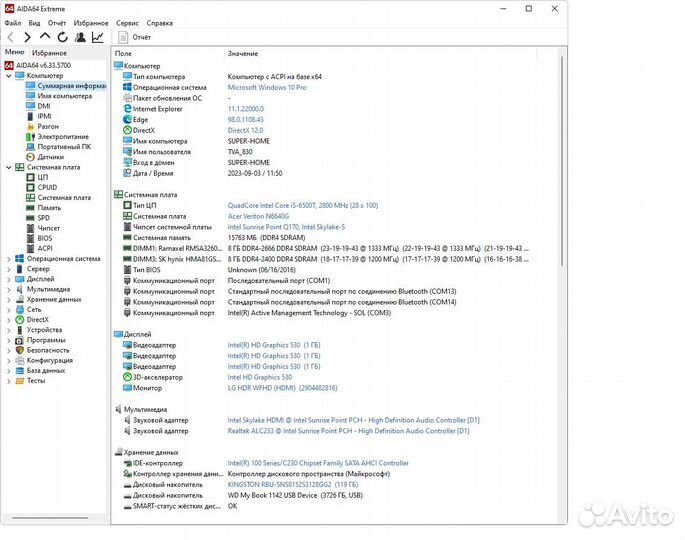This screenshot has height=540, width=685.
Task: Select the ЦП tree item
Action: coord(37,177)
